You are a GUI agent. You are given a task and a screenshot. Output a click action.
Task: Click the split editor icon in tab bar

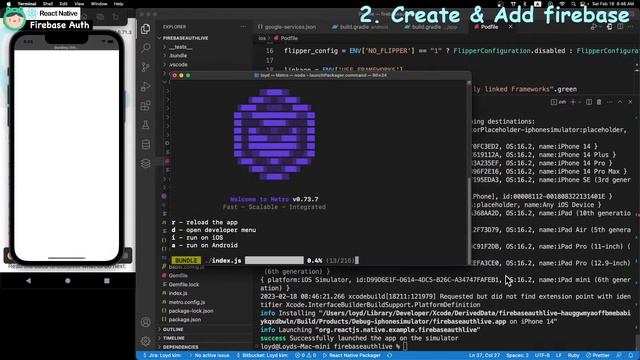pos(620,27)
